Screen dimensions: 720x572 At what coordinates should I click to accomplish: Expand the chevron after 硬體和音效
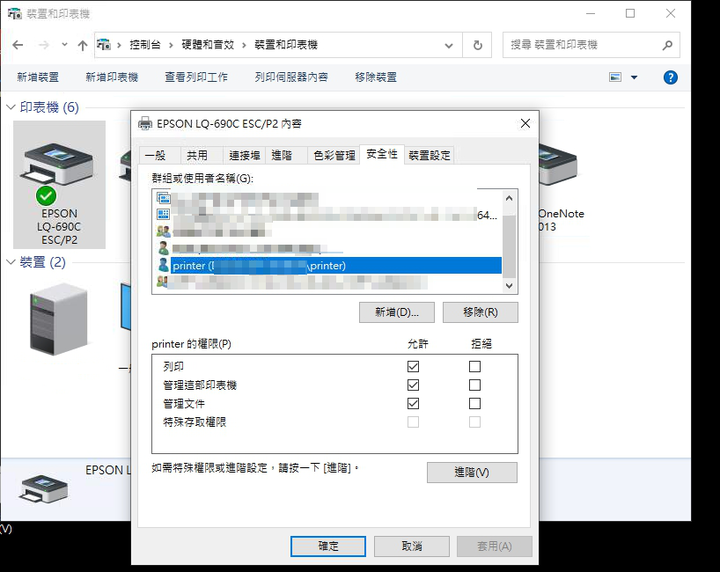tap(244, 45)
